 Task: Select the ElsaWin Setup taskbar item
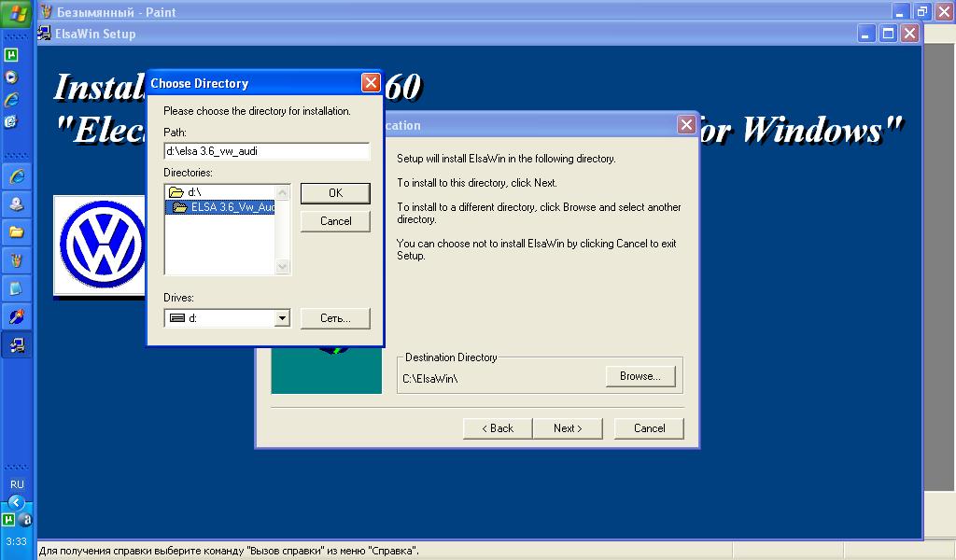pyautogui.click(x=17, y=345)
